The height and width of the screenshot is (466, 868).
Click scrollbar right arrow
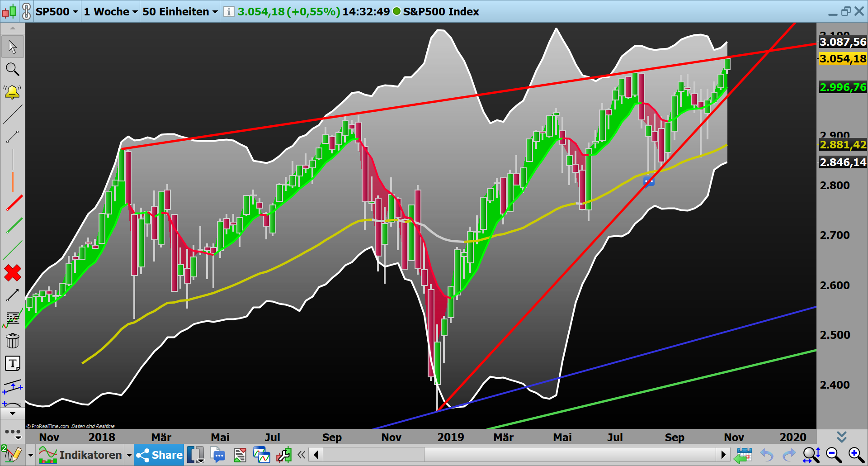(x=723, y=455)
